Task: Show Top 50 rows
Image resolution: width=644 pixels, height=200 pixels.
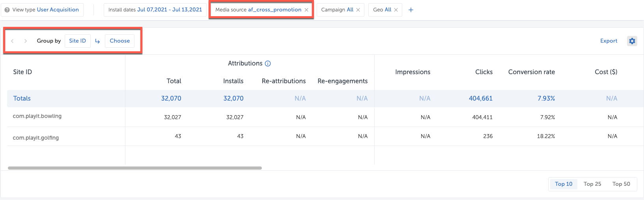Action: click(x=621, y=184)
